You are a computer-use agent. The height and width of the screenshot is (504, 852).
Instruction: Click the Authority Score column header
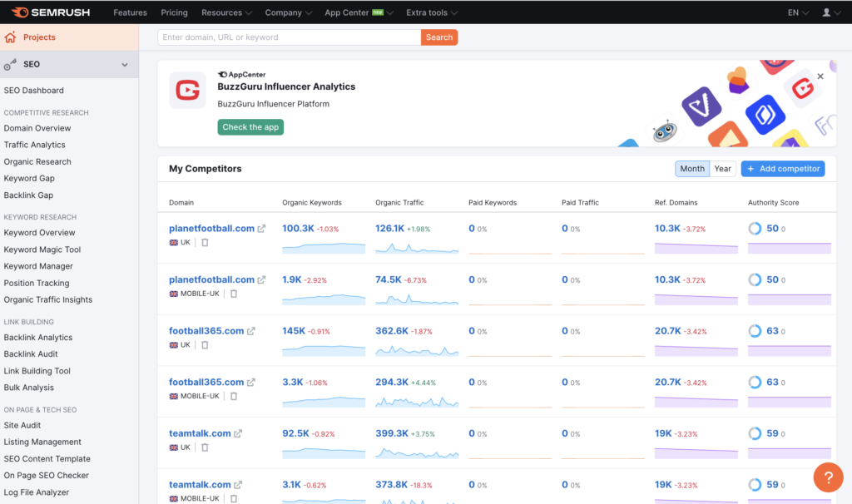click(x=773, y=203)
